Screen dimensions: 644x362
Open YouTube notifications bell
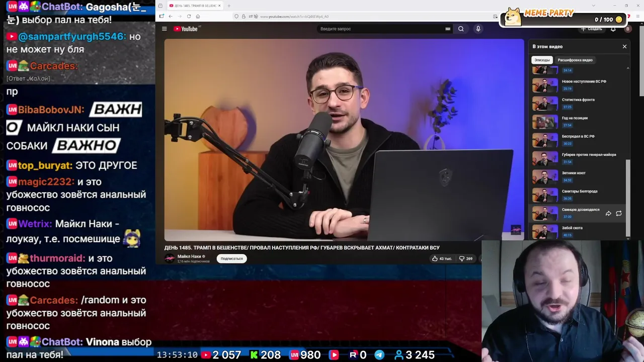coord(613,29)
